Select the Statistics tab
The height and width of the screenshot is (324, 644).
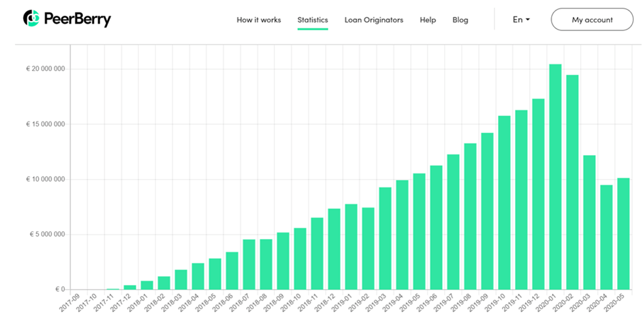pos(312,20)
